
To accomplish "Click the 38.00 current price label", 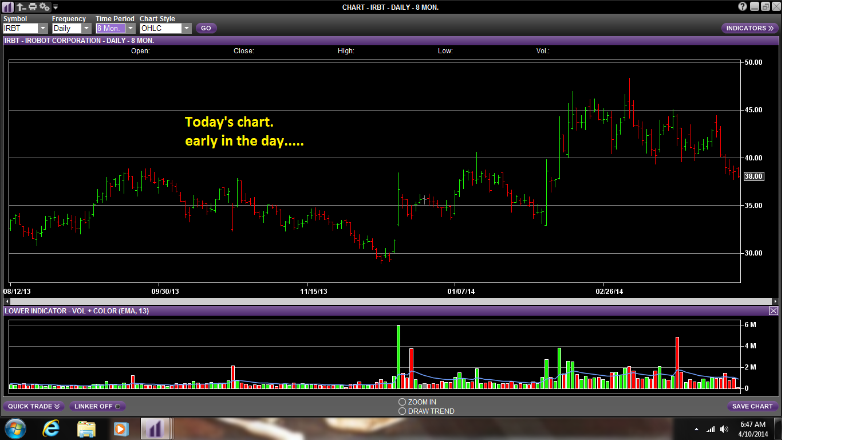I will tap(753, 176).
